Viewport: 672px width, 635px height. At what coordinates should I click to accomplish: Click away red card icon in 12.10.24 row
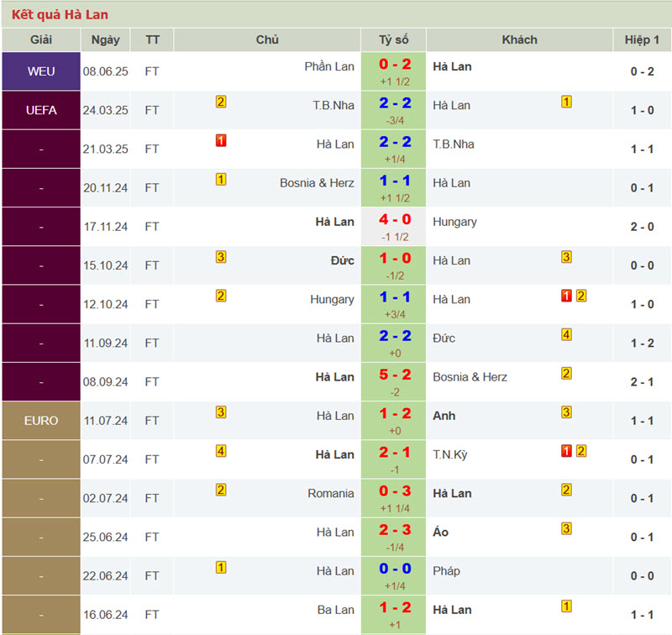coord(566,296)
